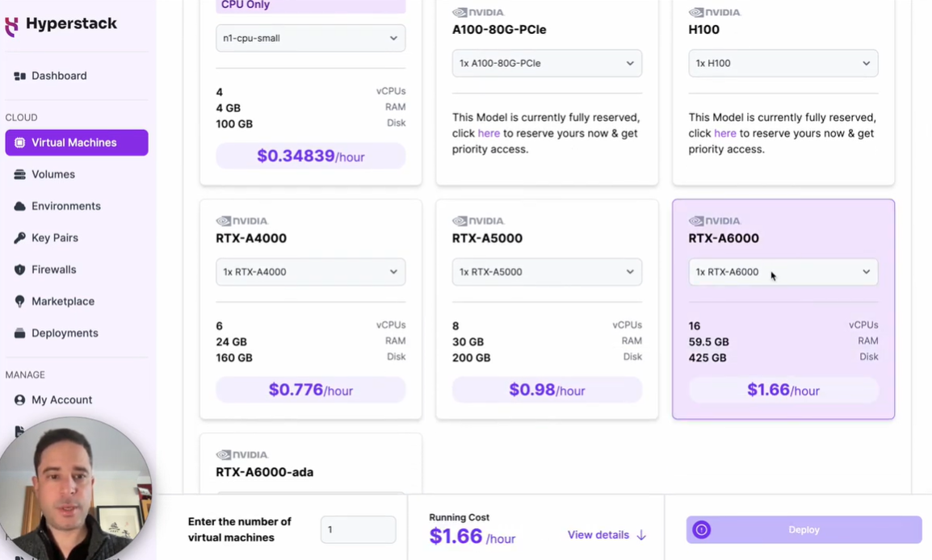The image size is (932, 560).
Task: Open the 1x A100-80G-PCIe dropdown
Action: (x=547, y=63)
